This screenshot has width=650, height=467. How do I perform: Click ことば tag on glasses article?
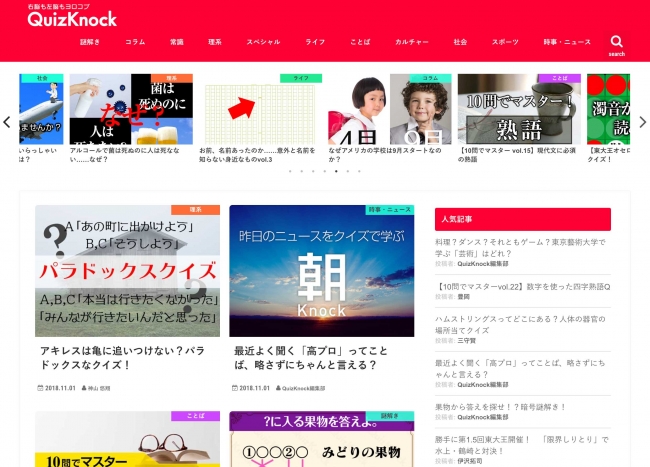195,416
